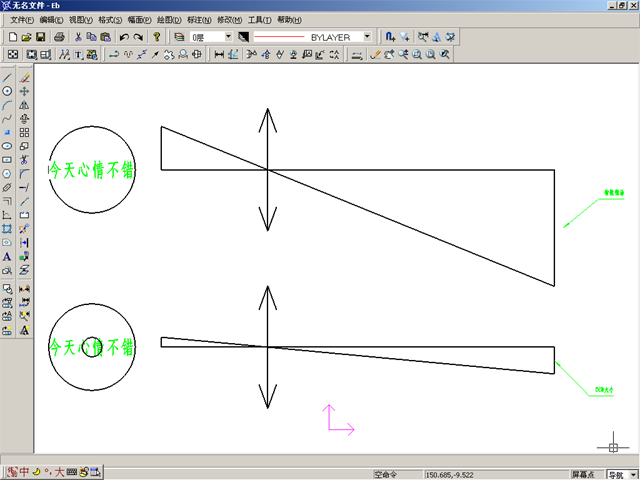
Task: Click the redraw pencil icon
Action: tap(375, 54)
